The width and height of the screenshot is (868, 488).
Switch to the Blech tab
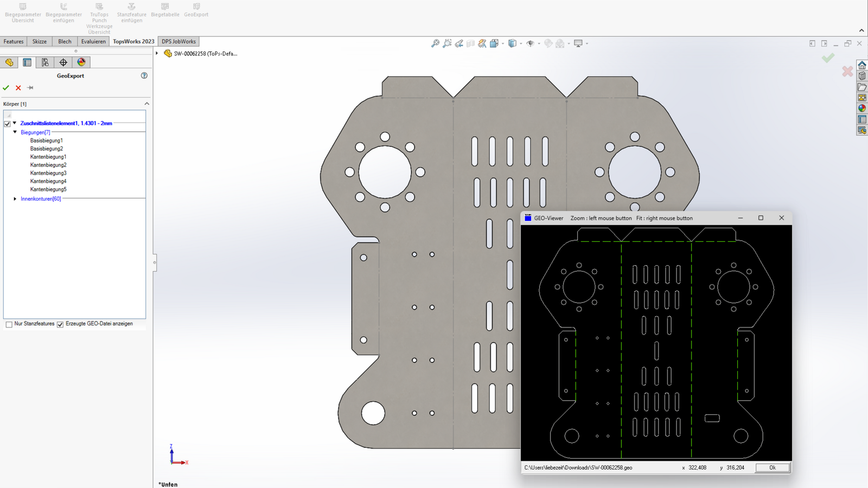click(x=65, y=41)
